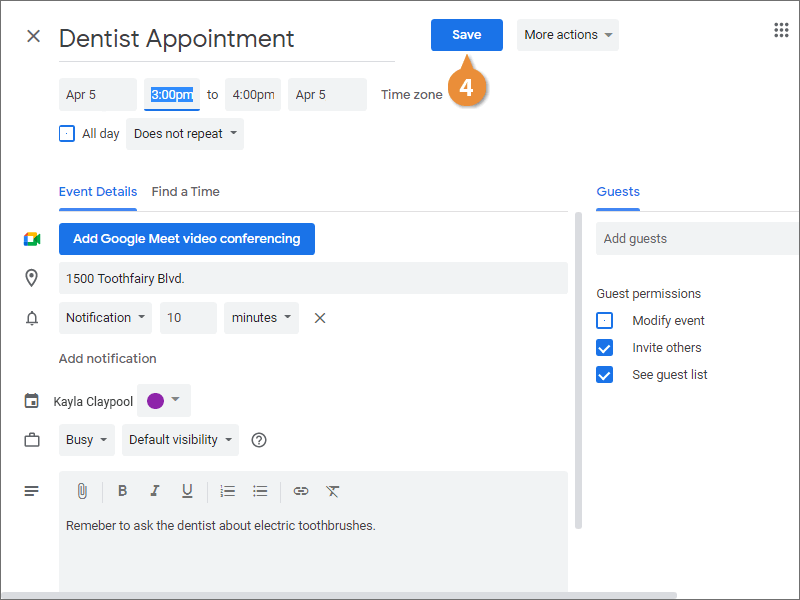The height and width of the screenshot is (600, 800).
Task: Switch to the Find a Time tab
Action: tap(185, 191)
